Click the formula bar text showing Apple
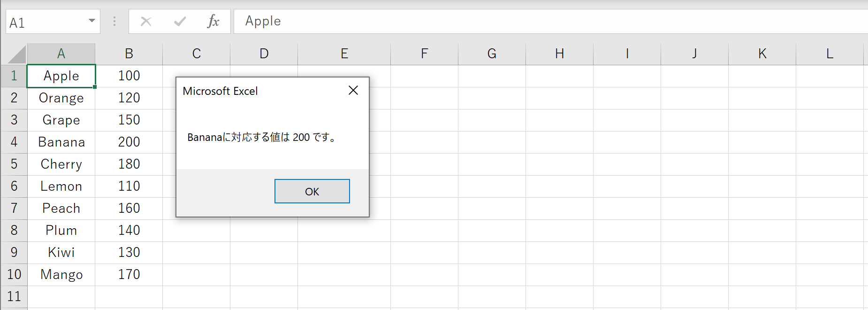This screenshot has height=310, width=868. click(263, 21)
